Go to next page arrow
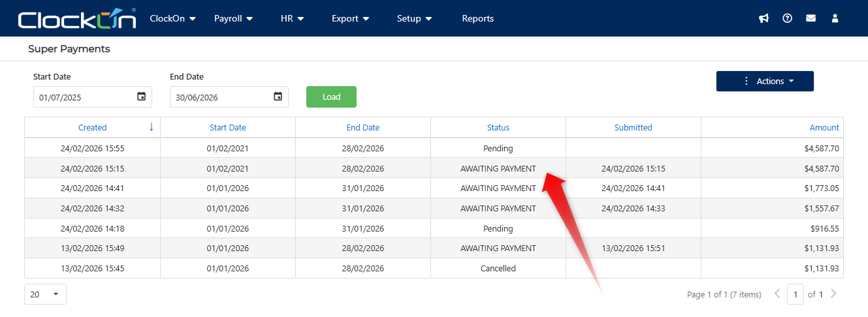Viewport: 868px width, 317px height. [833, 294]
